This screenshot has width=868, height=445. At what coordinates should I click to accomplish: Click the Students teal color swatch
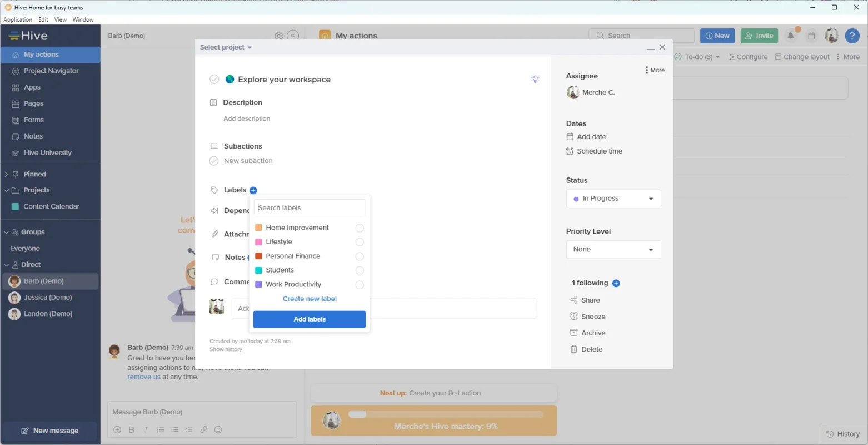point(258,270)
